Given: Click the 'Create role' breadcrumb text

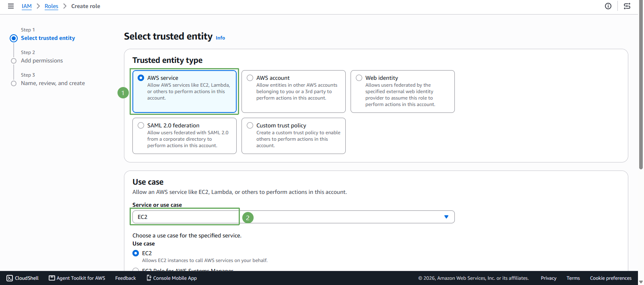Looking at the screenshot, I should [x=86, y=6].
